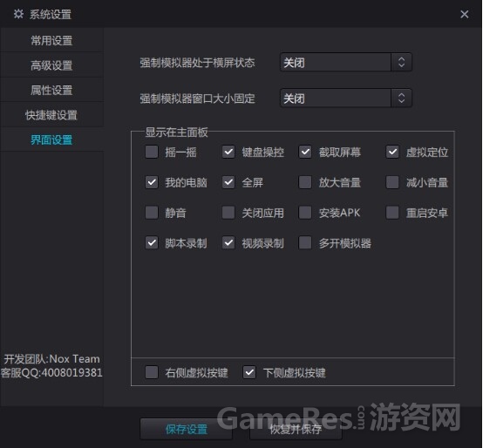Click the 恢复并保存 button
483x448 pixels.
pos(296,429)
